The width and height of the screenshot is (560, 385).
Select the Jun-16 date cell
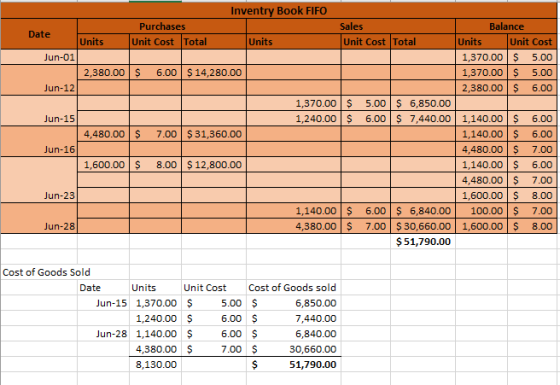pyautogui.click(x=39, y=142)
